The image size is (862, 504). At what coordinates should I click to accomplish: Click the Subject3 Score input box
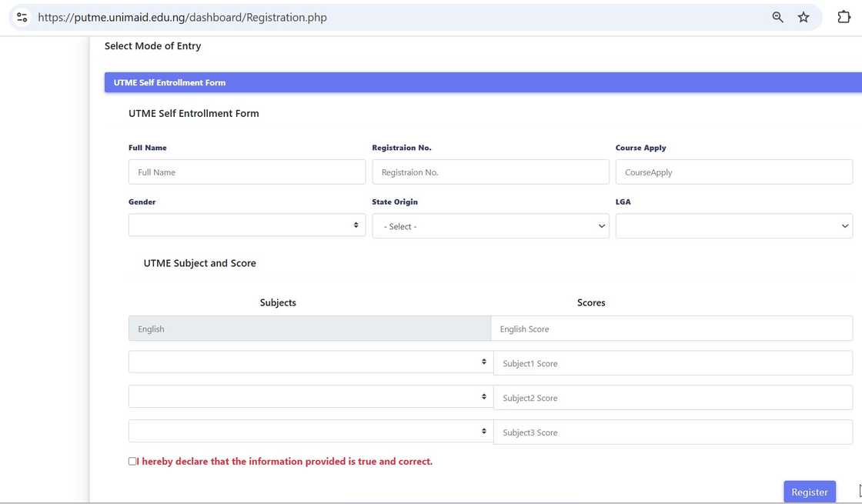[x=672, y=432]
